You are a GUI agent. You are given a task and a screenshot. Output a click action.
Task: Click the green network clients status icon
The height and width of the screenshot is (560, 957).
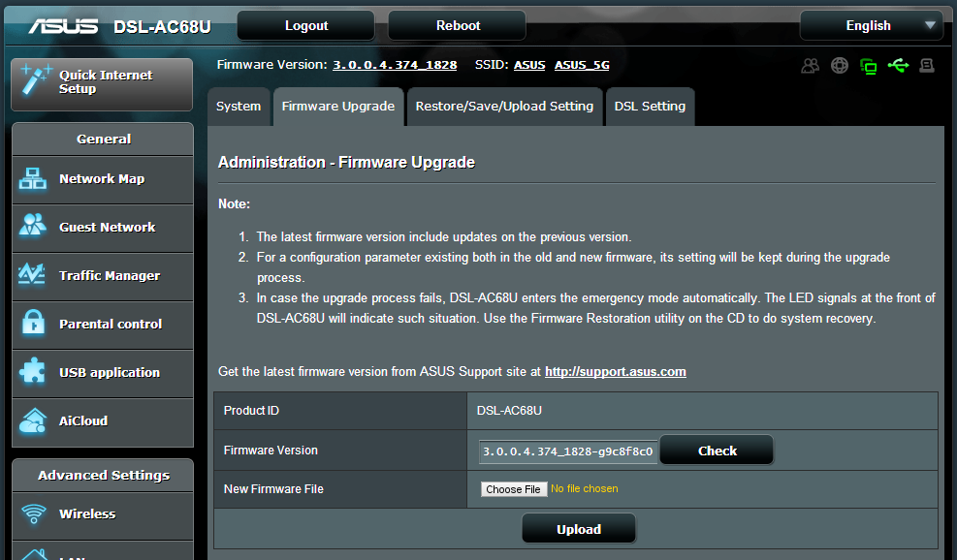click(868, 66)
